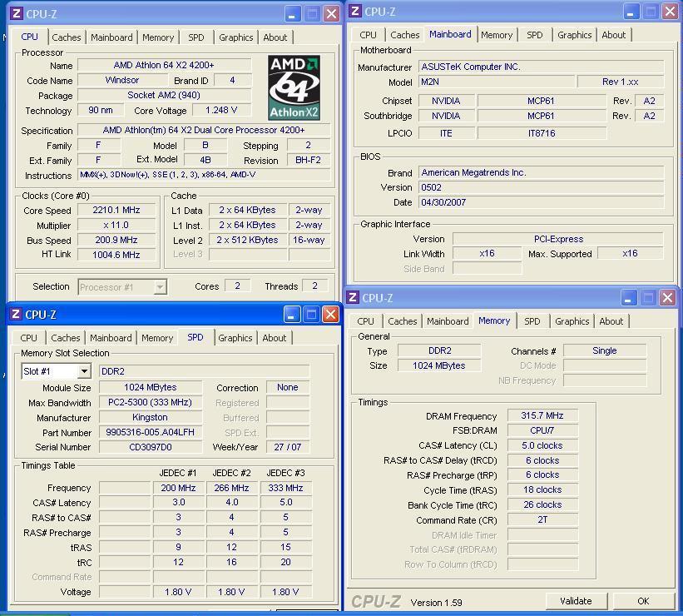Click the Command Rate value 2T
683x616 pixels.
(x=542, y=519)
